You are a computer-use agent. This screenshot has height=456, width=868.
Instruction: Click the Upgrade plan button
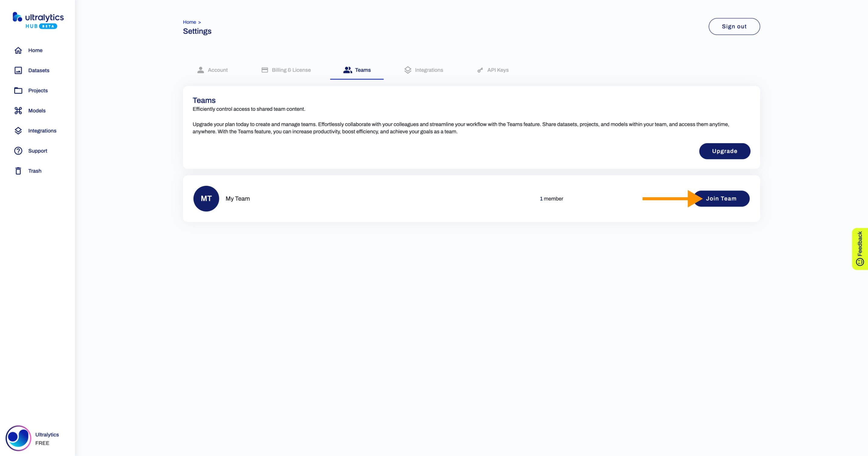click(725, 151)
